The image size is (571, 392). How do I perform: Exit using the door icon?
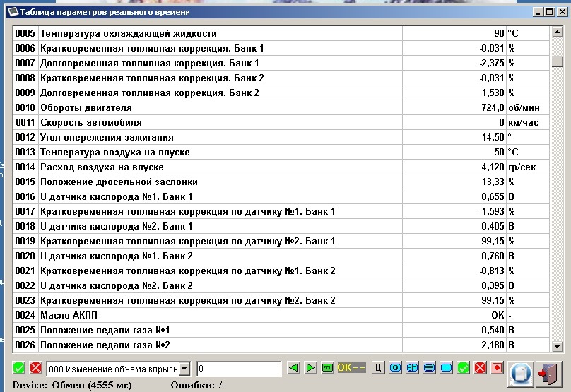click(548, 372)
